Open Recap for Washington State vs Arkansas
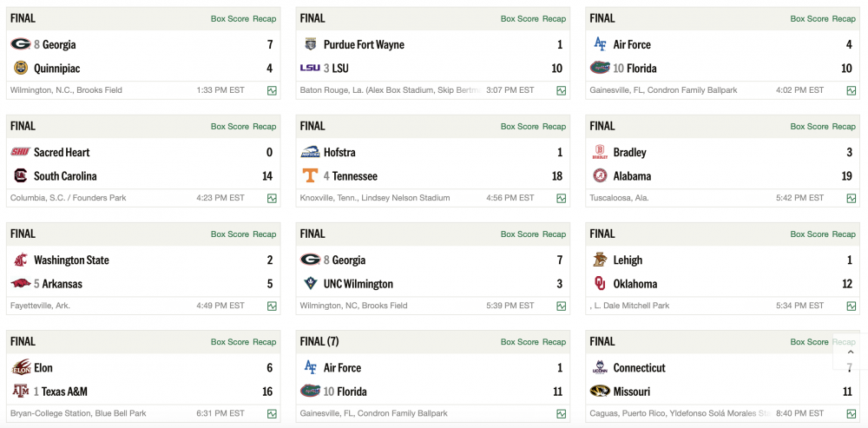The width and height of the screenshot is (868, 428). click(x=264, y=234)
